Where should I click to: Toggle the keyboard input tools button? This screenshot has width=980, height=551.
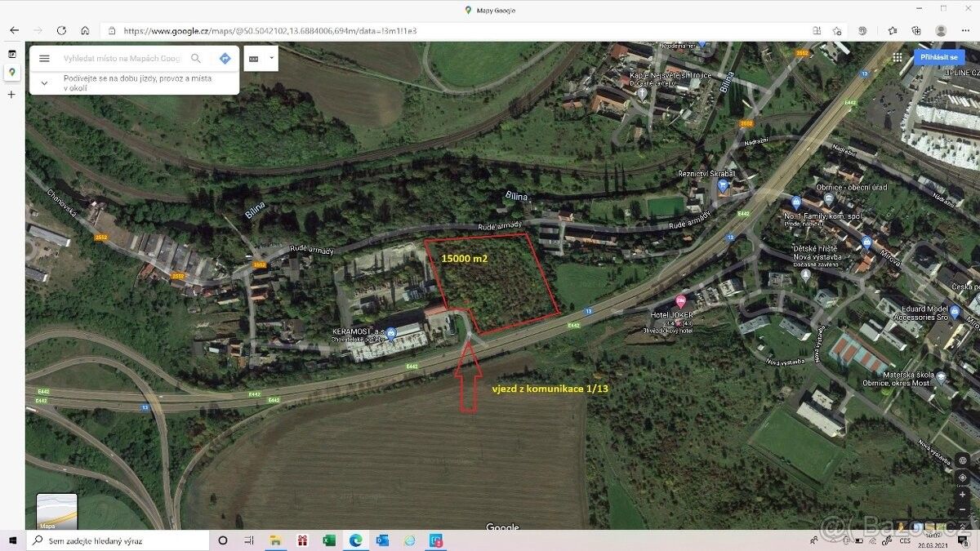(253, 59)
